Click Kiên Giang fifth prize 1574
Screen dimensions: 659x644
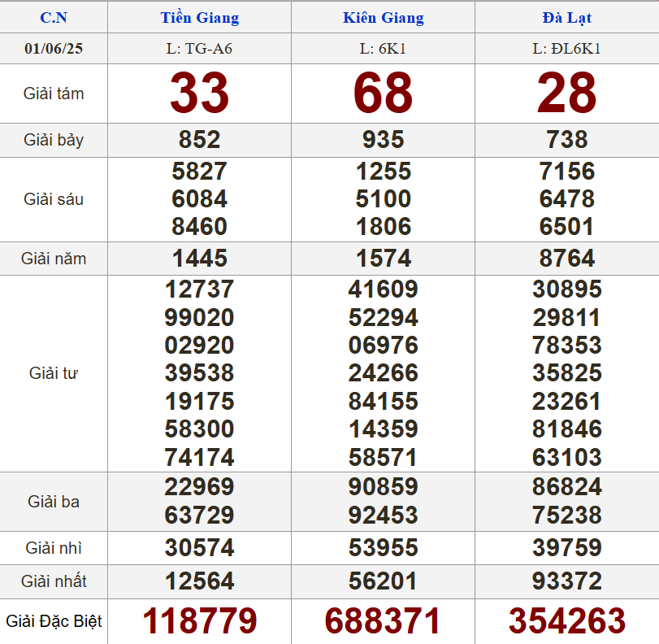(x=383, y=259)
